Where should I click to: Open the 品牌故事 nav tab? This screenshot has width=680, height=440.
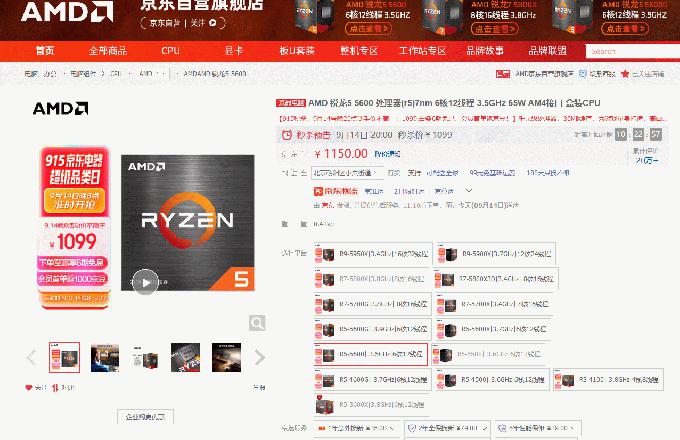(485, 51)
